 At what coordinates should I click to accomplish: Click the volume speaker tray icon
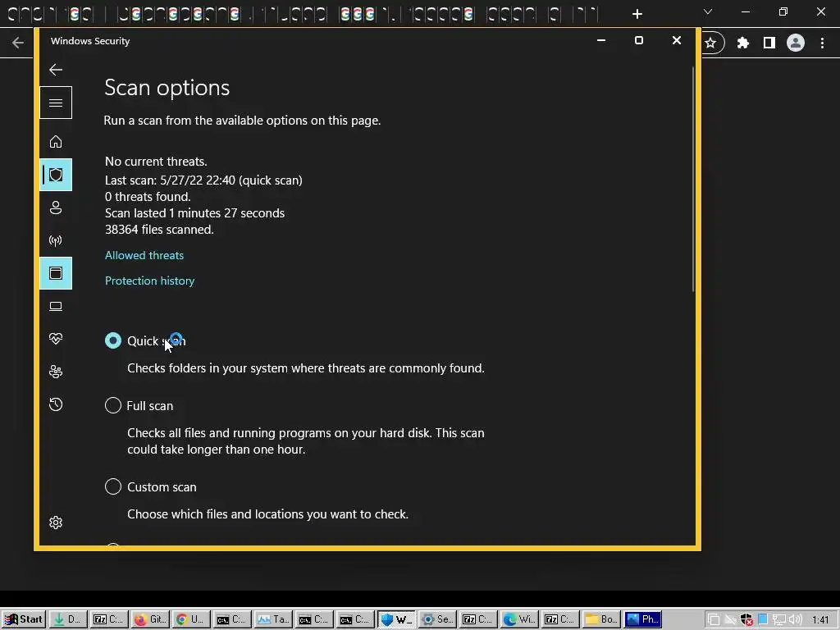pyautogui.click(x=795, y=620)
